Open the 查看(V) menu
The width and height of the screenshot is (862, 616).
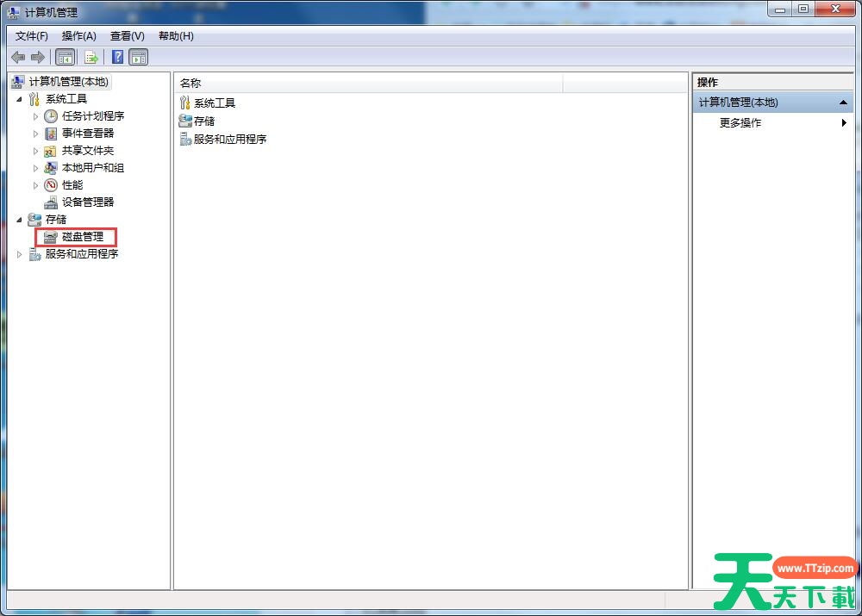click(x=127, y=35)
